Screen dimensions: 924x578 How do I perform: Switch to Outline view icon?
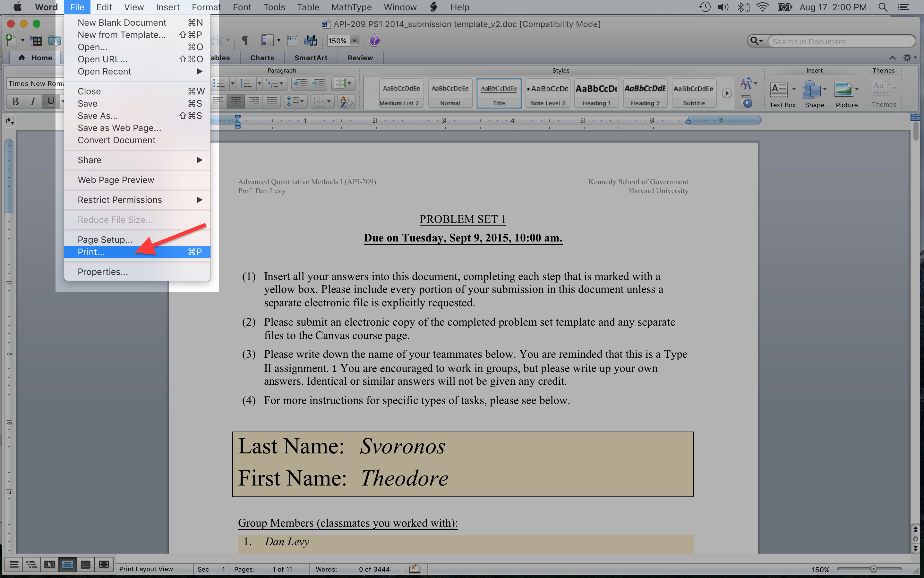[32, 565]
